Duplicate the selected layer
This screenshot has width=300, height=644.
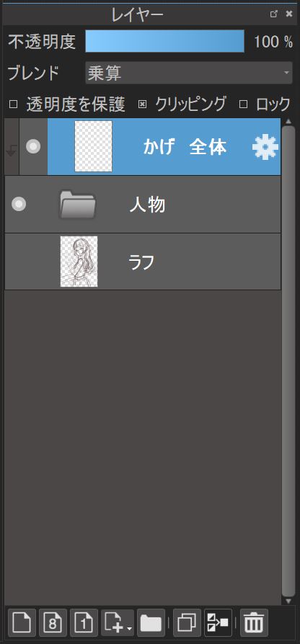pos(187,622)
